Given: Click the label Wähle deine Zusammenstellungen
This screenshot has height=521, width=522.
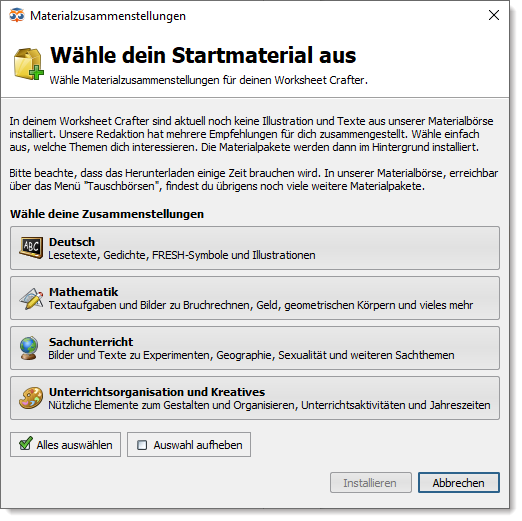Looking at the screenshot, I should 107,214.
